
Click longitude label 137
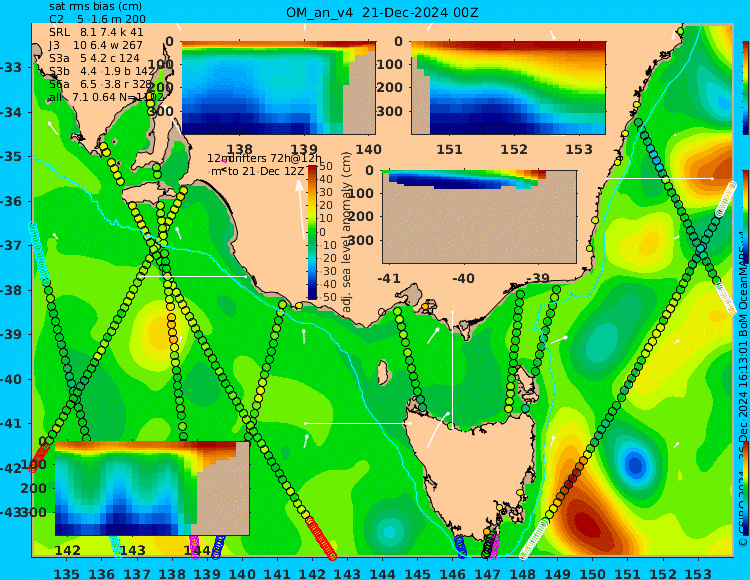click(137, 573)
